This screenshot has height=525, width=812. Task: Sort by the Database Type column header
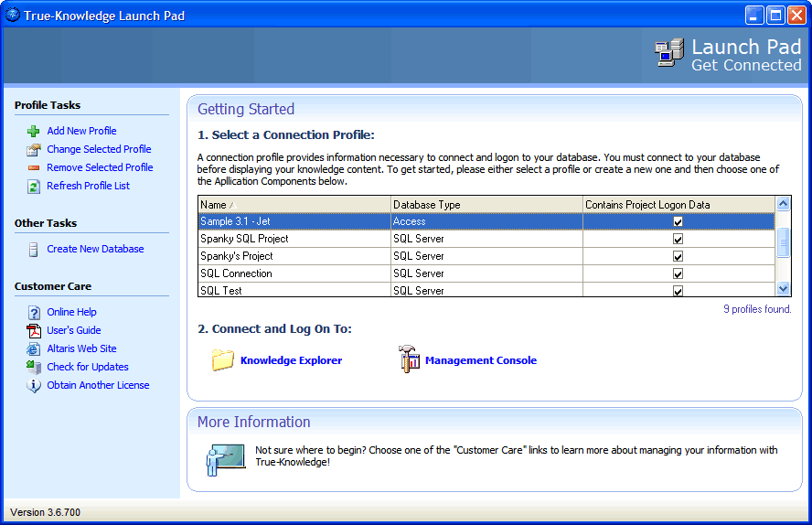[x=486, y=205]
